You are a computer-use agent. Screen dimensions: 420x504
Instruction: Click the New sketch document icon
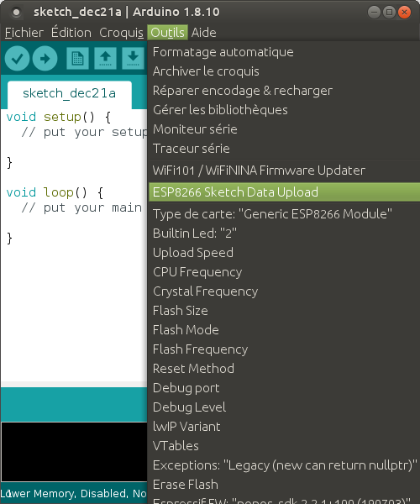click(x=77, y=58)
